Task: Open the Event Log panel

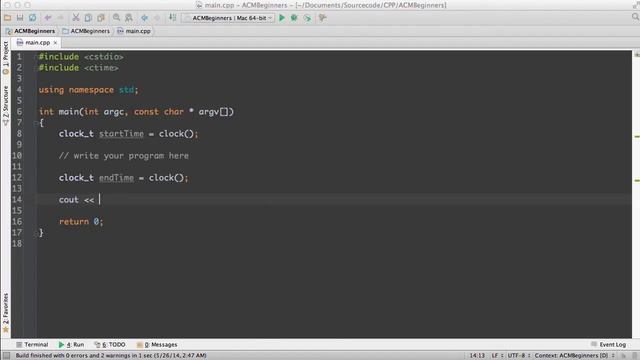Action: [608, 344]
